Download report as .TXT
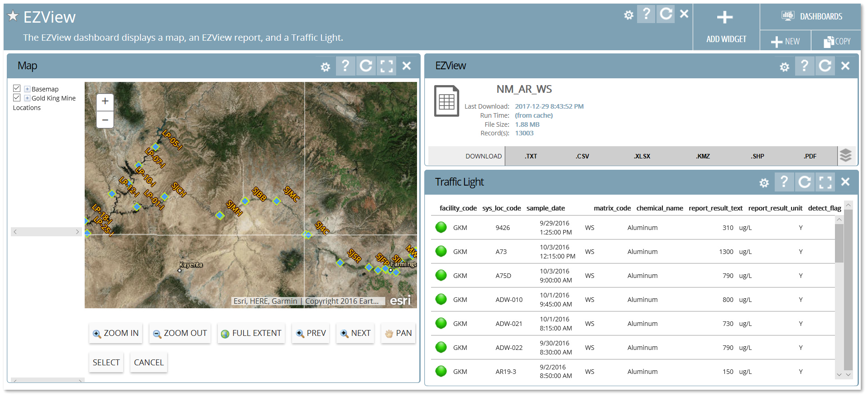Viewport: 868px width, 397px height. 531,156
